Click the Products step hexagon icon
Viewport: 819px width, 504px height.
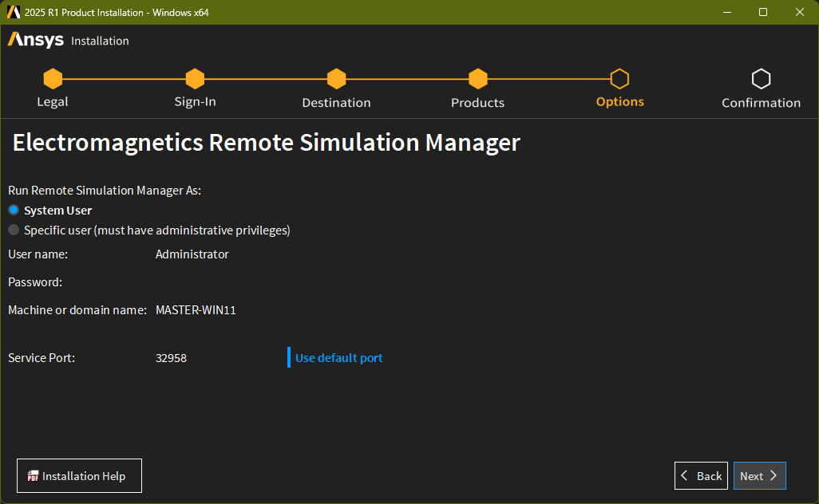click(477, 79)
